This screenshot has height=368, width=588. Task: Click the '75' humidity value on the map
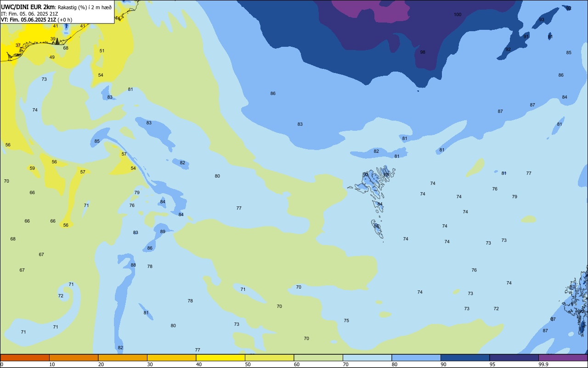point(346,321)
